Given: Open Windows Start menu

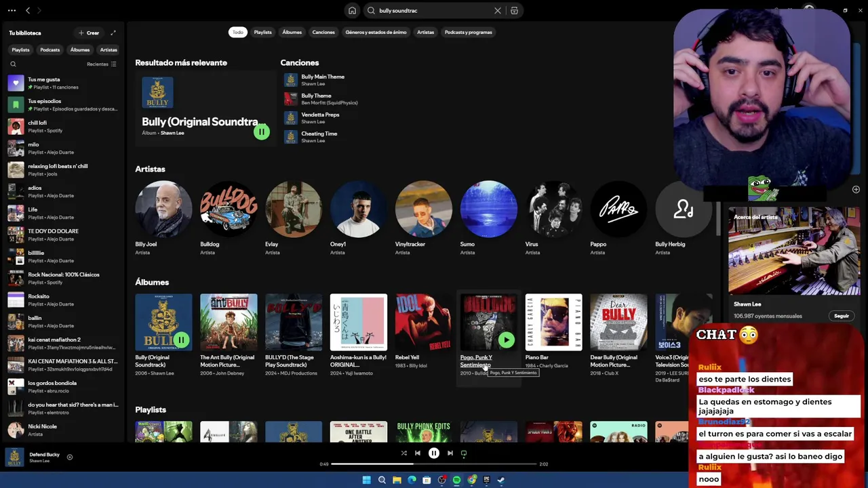Looking at the screenshot, I should 366,480.
